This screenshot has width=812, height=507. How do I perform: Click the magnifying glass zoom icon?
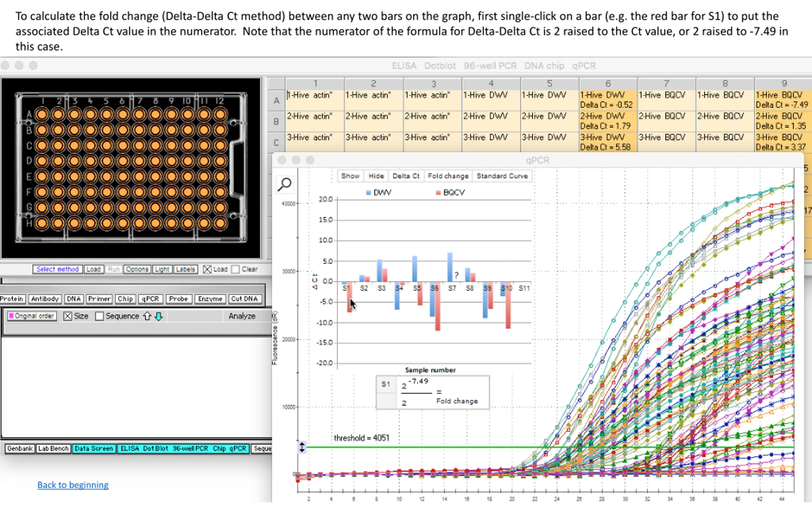285,184
